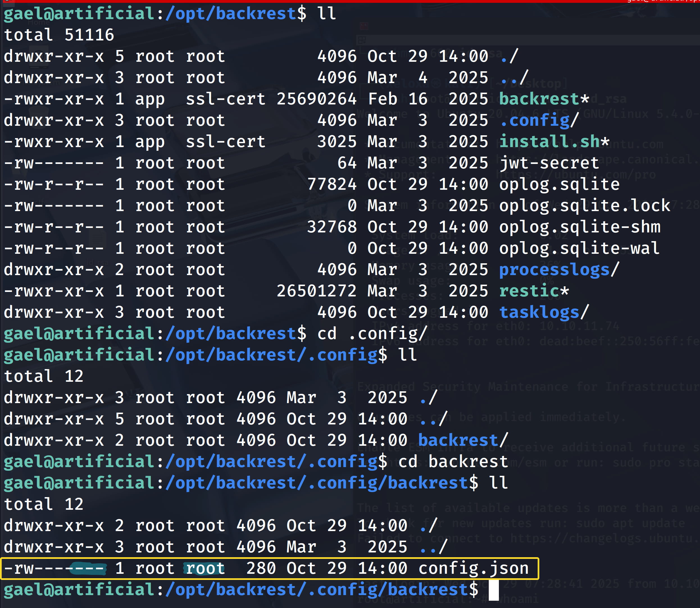
Task: Click the terminal cursor block at the prompt
Action: (494, 590)
